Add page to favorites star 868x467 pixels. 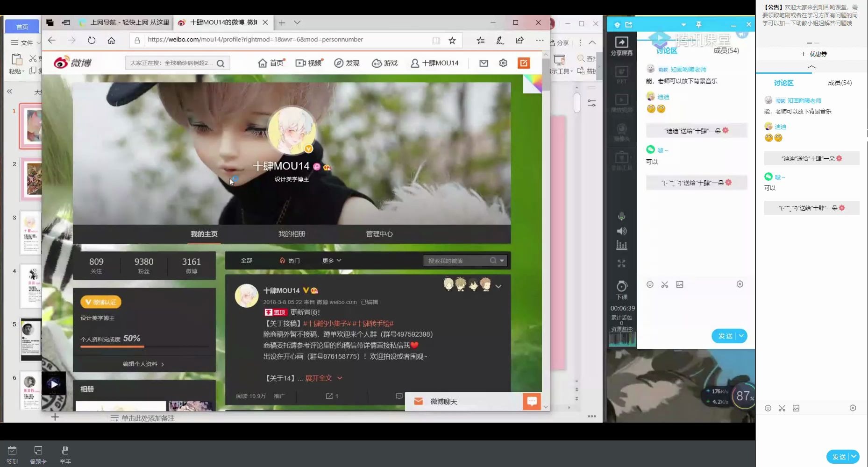[452, 41]
